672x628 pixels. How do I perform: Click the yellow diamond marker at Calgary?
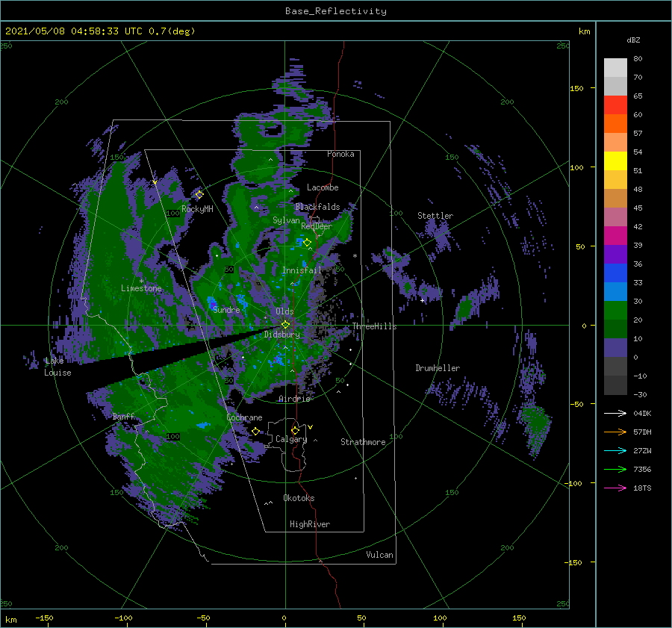click(x=295, y=430)
